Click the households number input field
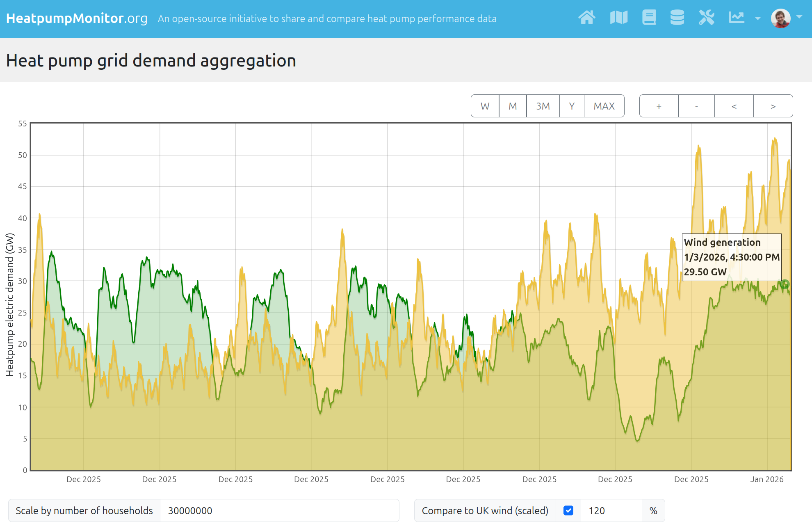Screen dimensions: 812x531 click(x=279, y=510)
